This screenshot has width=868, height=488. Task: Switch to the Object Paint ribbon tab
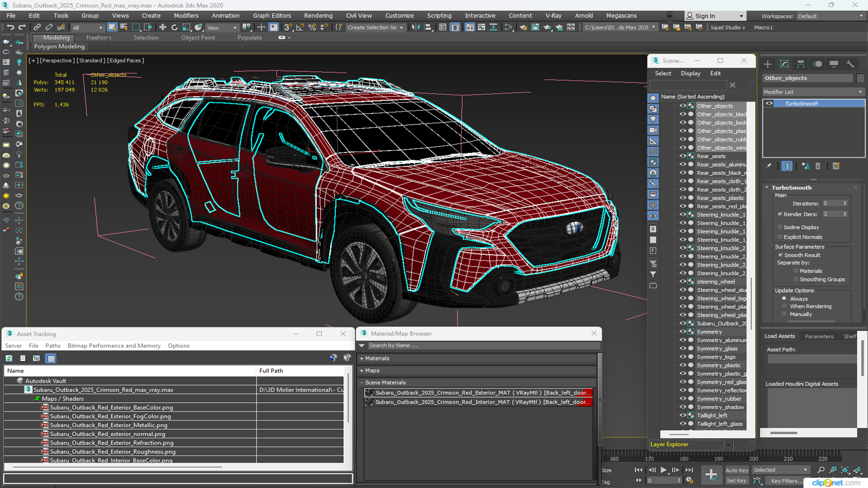(x=198, y=38)
